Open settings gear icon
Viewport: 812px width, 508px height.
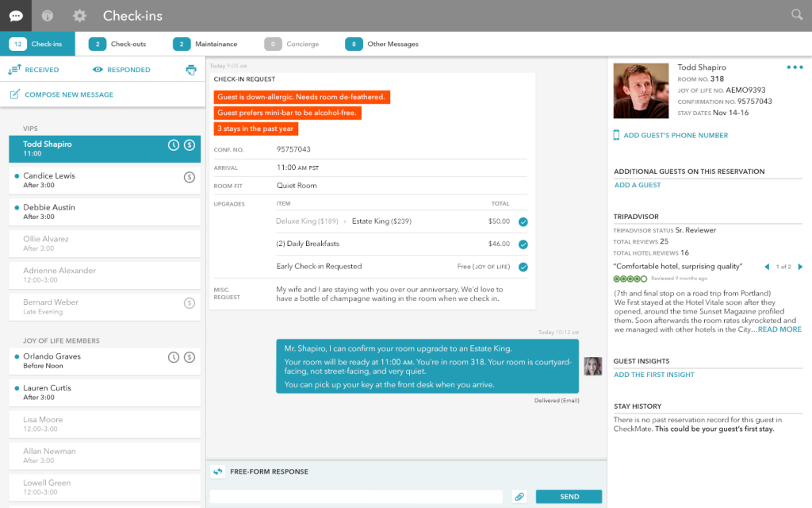(79, 15)
